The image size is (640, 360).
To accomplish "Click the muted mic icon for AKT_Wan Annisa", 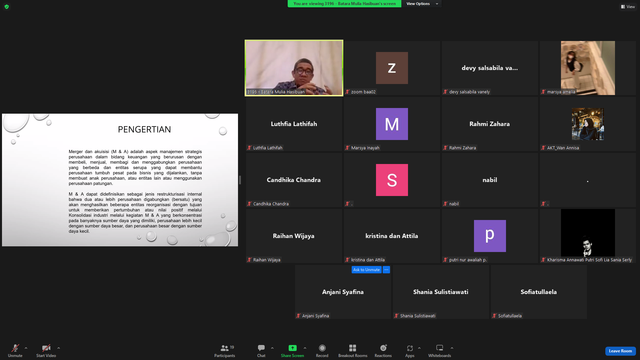I will click(543, 148).
